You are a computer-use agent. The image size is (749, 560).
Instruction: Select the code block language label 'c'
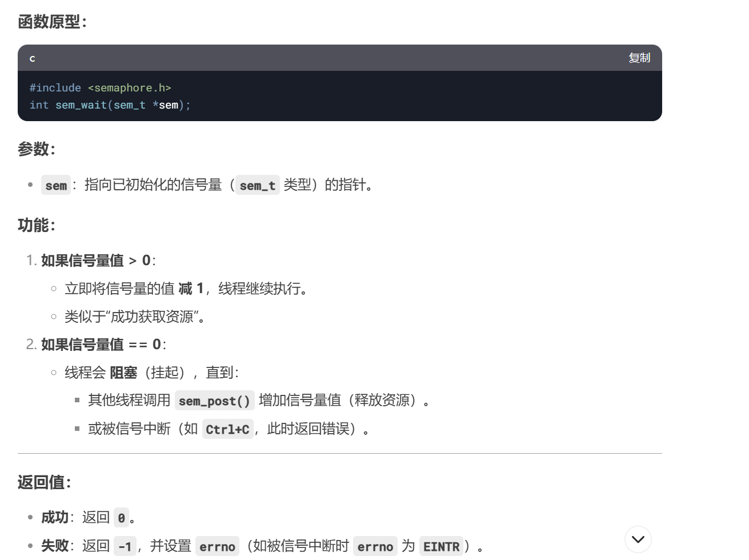click(31, 59)
